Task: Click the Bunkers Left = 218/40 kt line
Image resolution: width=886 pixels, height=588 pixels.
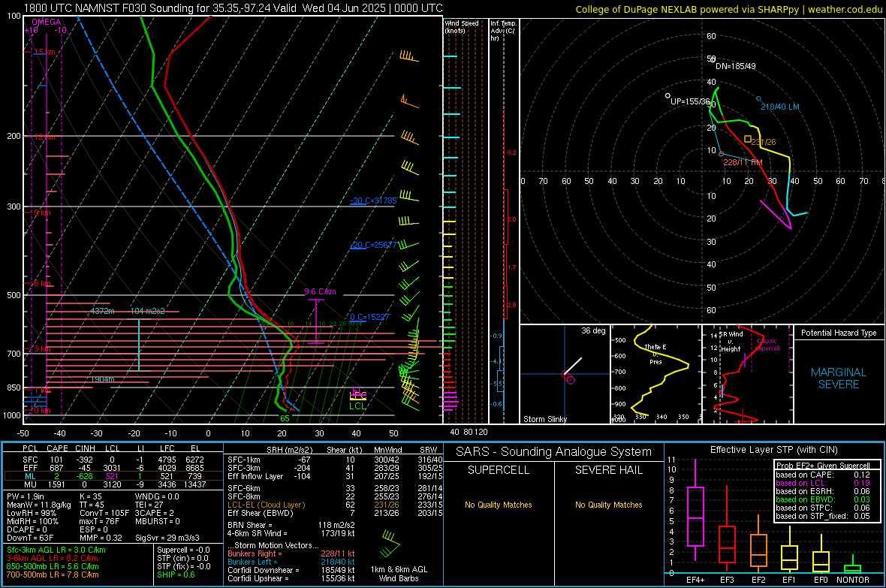Action: tap(291, 562)
